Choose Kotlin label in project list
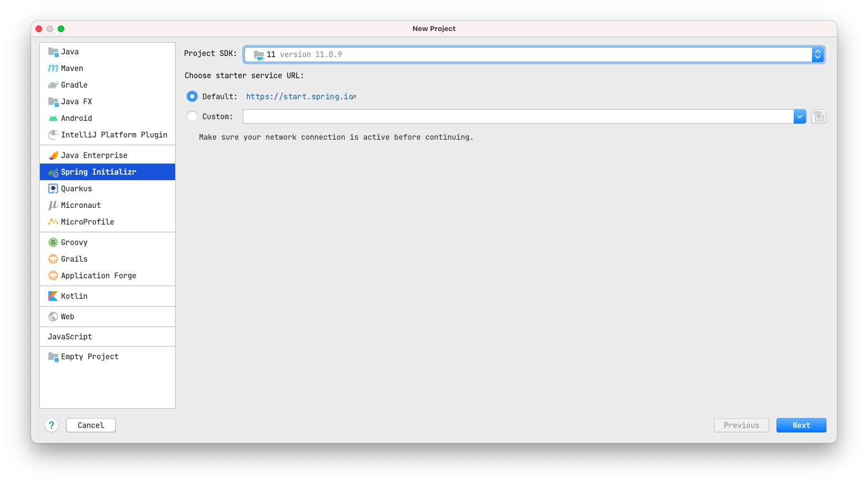868x484 pixels. point(74,296)
